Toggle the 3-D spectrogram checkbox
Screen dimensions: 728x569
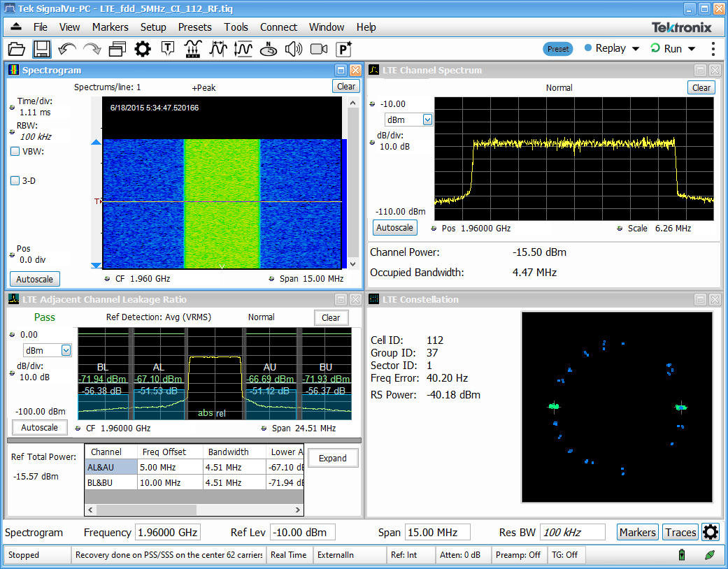pyautogui.click(x=15, y=180)
